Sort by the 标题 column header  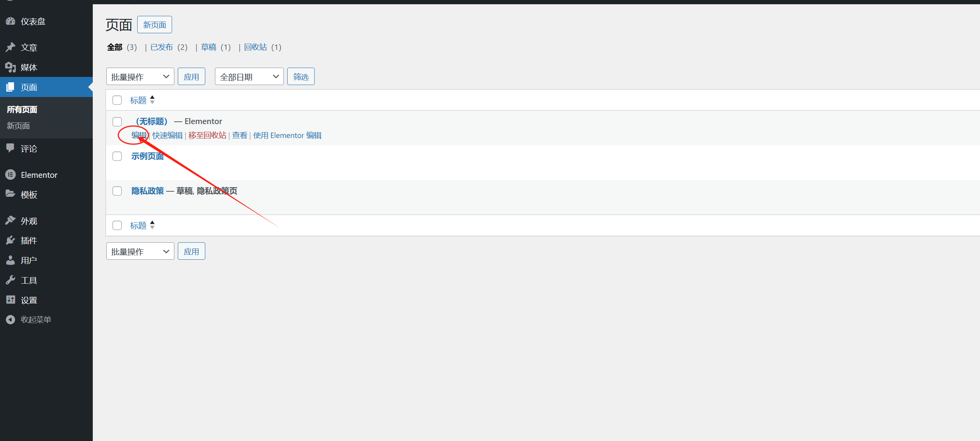pyautogui.click(x=138, y=100)
